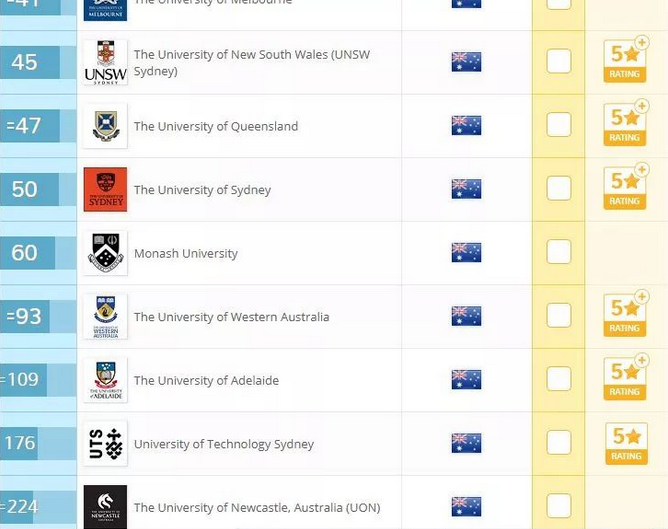Viewport: 668px width, 529px height.
Task: Click the Monash University shield logo
Action: click(105, 253)
